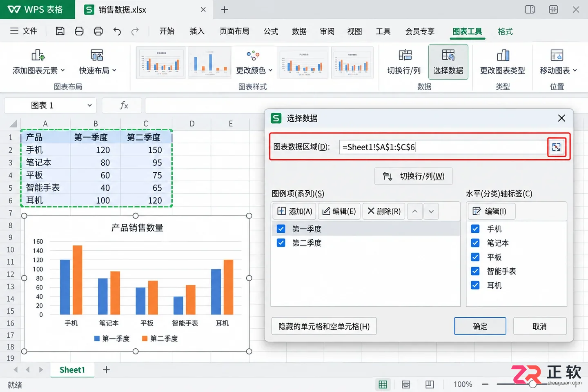Open the move chart tool
The width and height of the screenshot is (588, 392).
(558, 62)
